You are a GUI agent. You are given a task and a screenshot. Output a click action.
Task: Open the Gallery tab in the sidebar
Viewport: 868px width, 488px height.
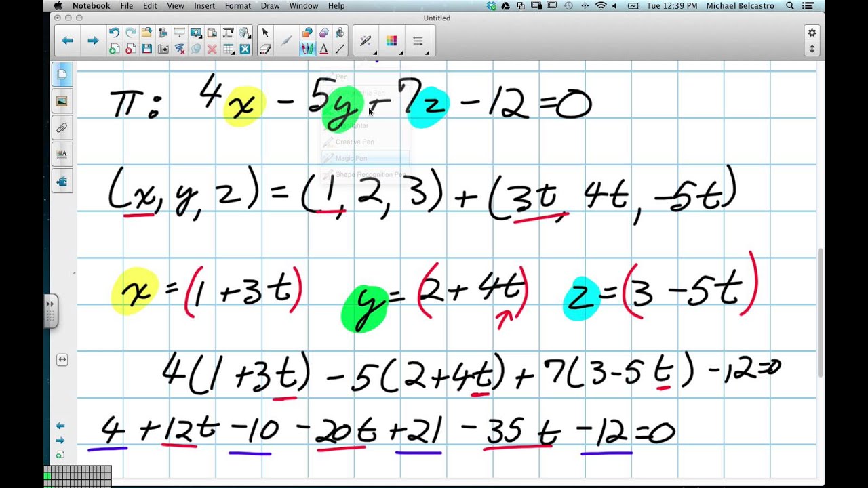62,101
